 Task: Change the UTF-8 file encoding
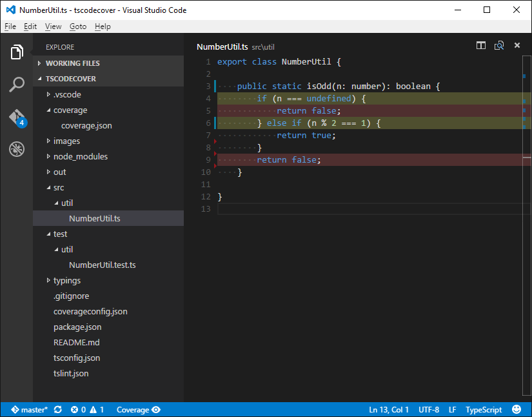click(429, 410)
